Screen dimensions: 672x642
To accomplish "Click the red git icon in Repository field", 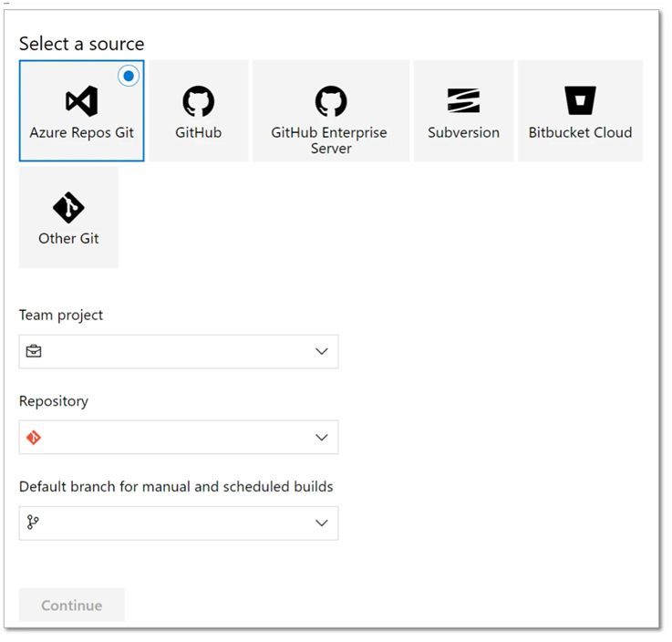I will [34, 438].
